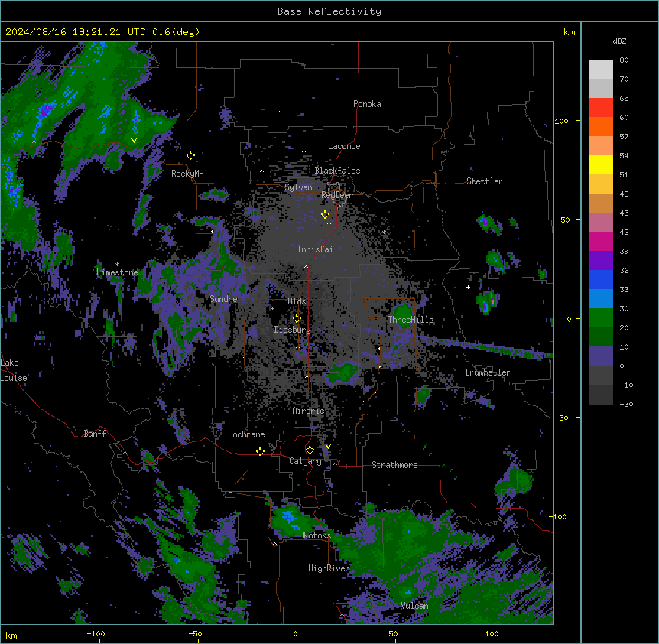
Task: Click the km unit label in the bottom left
Action: click(x=11, y=635)
